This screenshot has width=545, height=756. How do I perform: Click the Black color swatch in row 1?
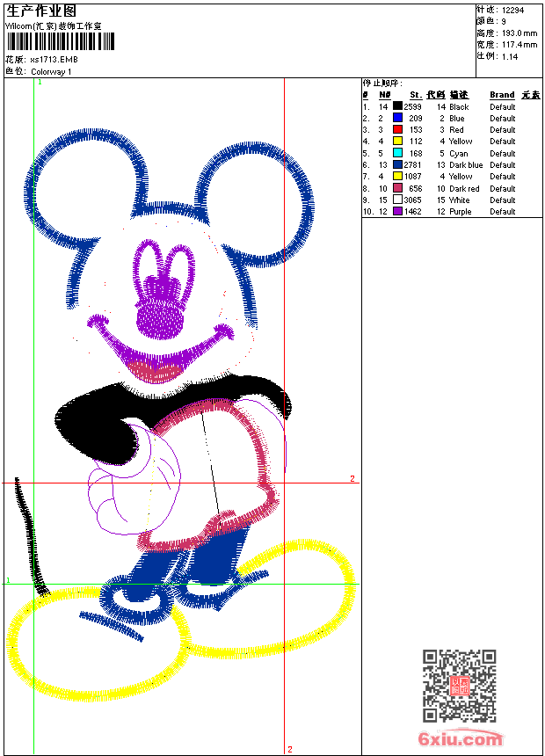(397, 105)
